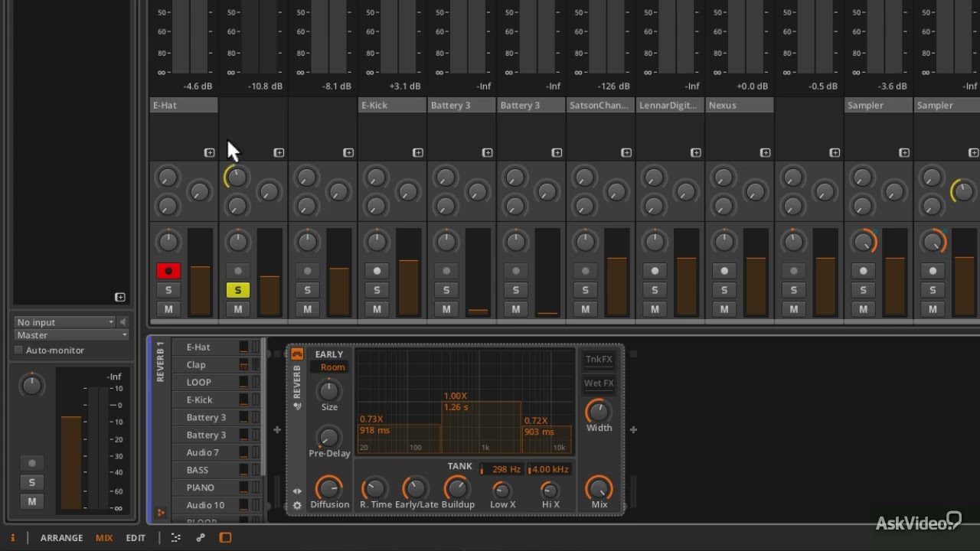Solo the LennarDigit channel
The image size is (980, 551).
pyautogui.click(x=655, y=290)
